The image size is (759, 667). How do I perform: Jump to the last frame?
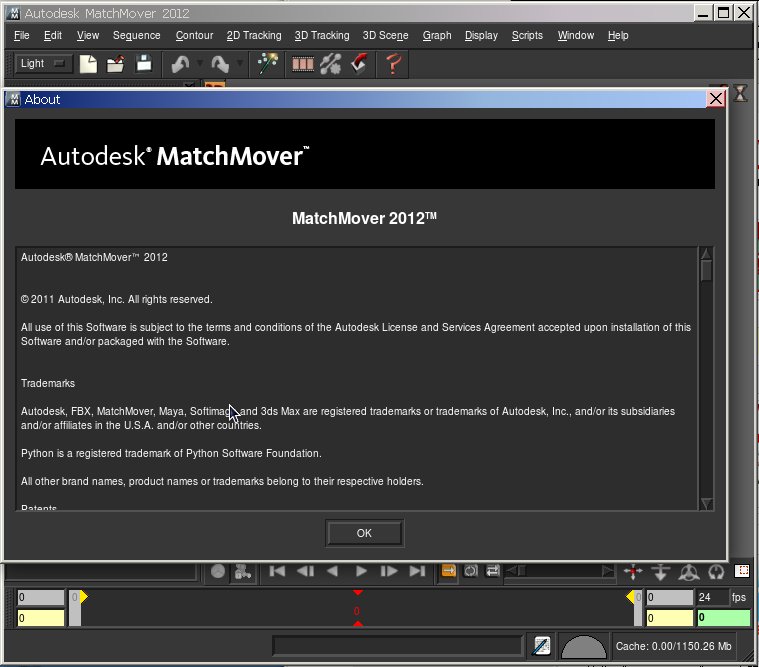tap(417, 572)
